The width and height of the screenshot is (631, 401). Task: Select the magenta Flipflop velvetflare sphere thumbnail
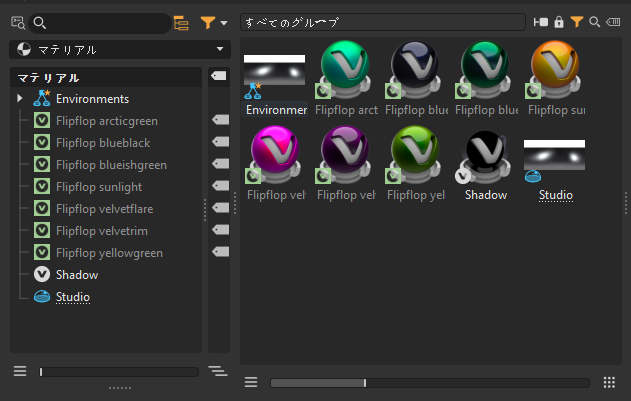tap(275, 155)
